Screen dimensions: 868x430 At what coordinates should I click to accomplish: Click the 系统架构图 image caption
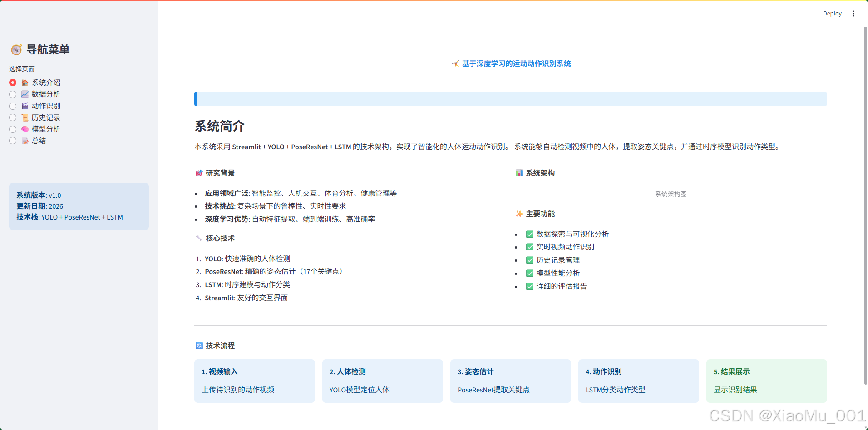point(671,194)
